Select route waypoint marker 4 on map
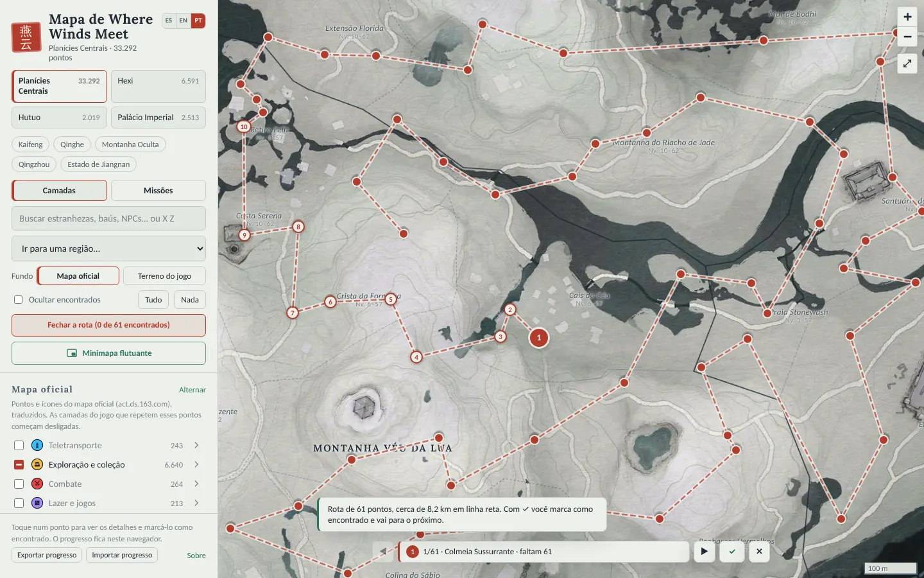The width and height of the screenshot is (924, 578). coord(416,357)
